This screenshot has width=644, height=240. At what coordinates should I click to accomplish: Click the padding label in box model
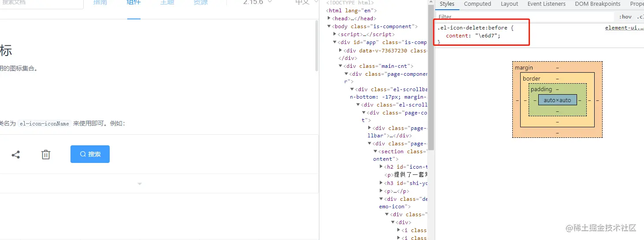click(x=541, y=89)
